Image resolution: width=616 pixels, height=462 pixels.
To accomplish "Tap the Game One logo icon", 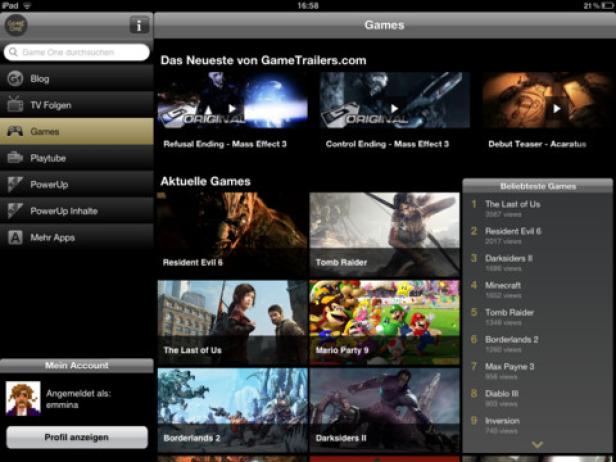I will pos(16,25).
